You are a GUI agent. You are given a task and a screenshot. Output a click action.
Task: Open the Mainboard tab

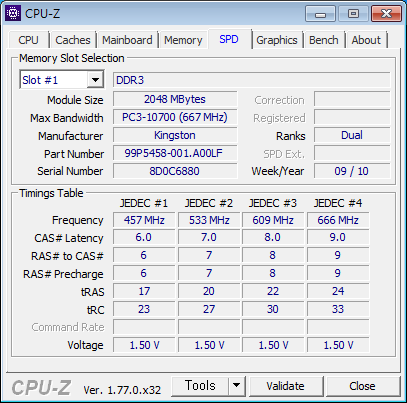127,40
